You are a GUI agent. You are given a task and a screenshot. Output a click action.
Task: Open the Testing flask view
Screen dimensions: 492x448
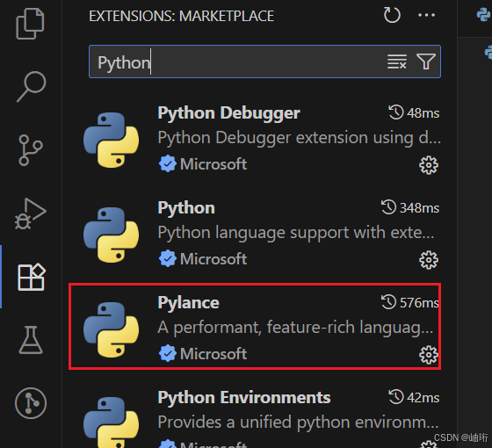31,340
